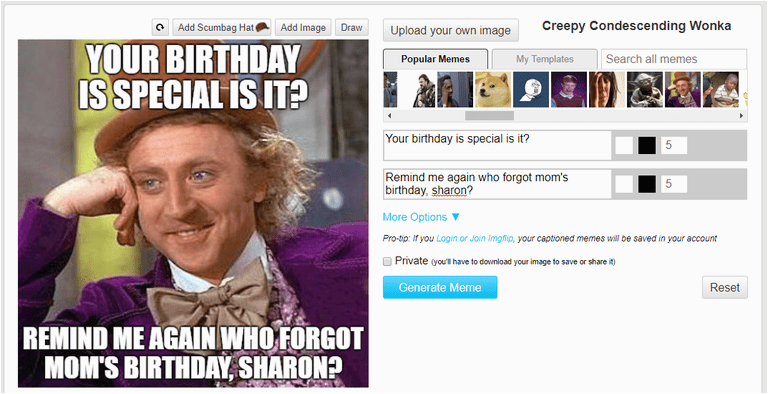Click the Search all memes field
768x394 pixels.
coord(674,59)
